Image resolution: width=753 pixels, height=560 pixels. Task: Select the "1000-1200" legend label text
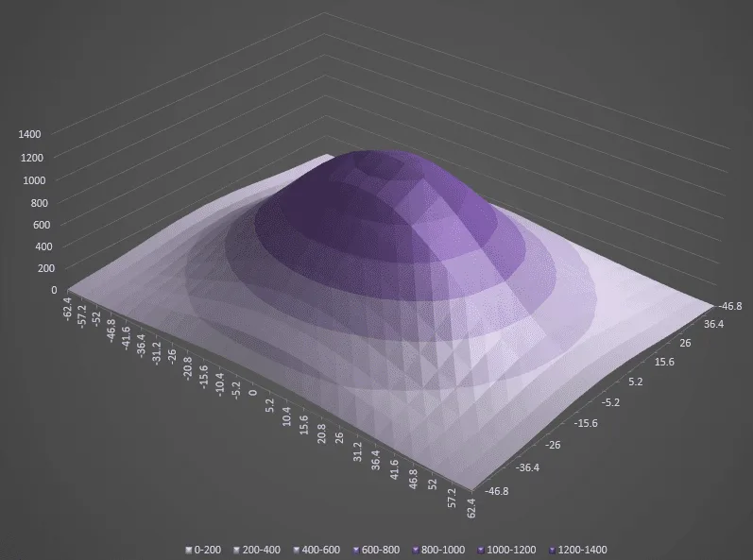pos(511,550)
